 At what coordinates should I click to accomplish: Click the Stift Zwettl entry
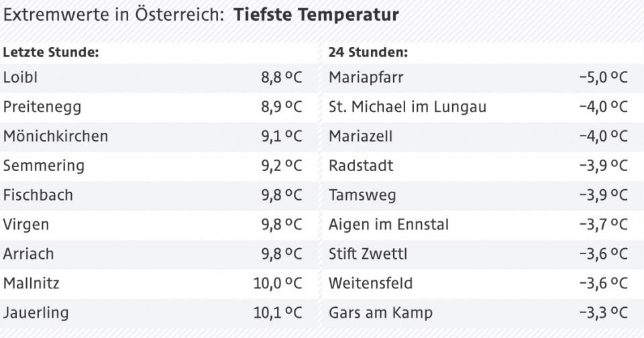(x=368, y=254)
